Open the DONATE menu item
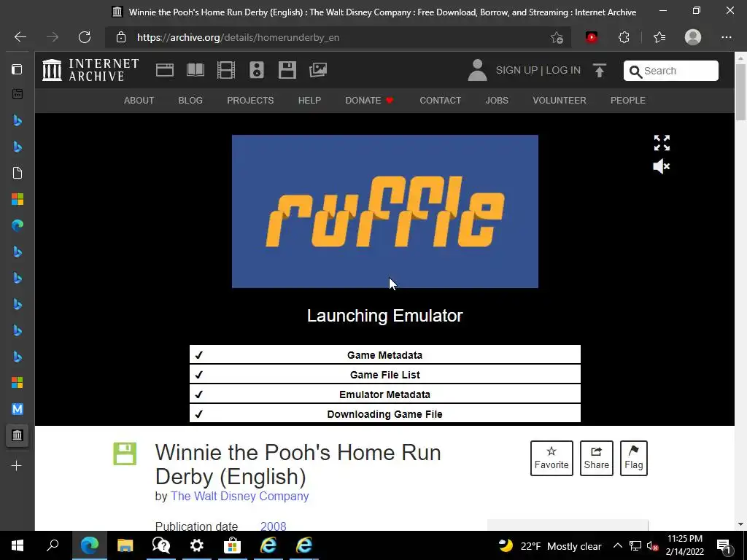The width and height of the screenshot is (747, 560). 369,101
